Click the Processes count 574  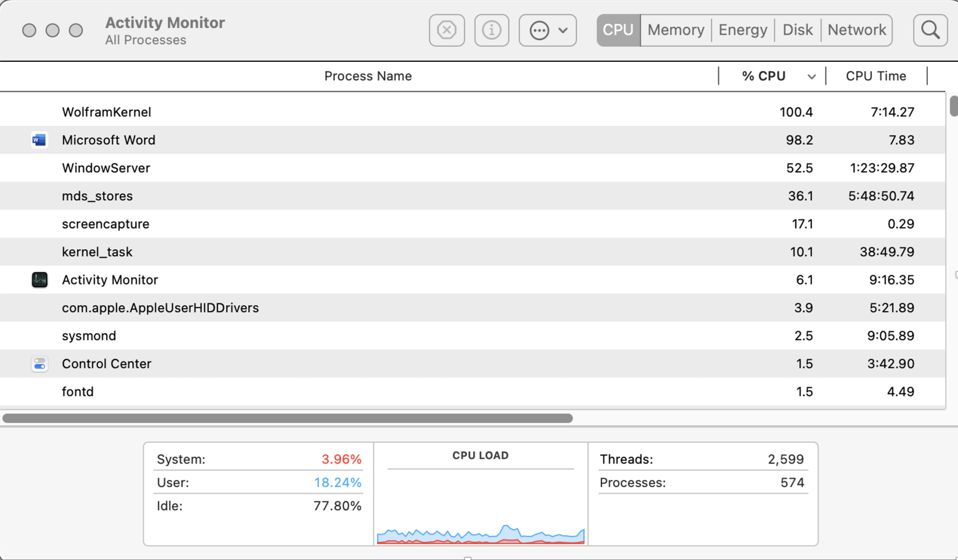coord(792,482)
